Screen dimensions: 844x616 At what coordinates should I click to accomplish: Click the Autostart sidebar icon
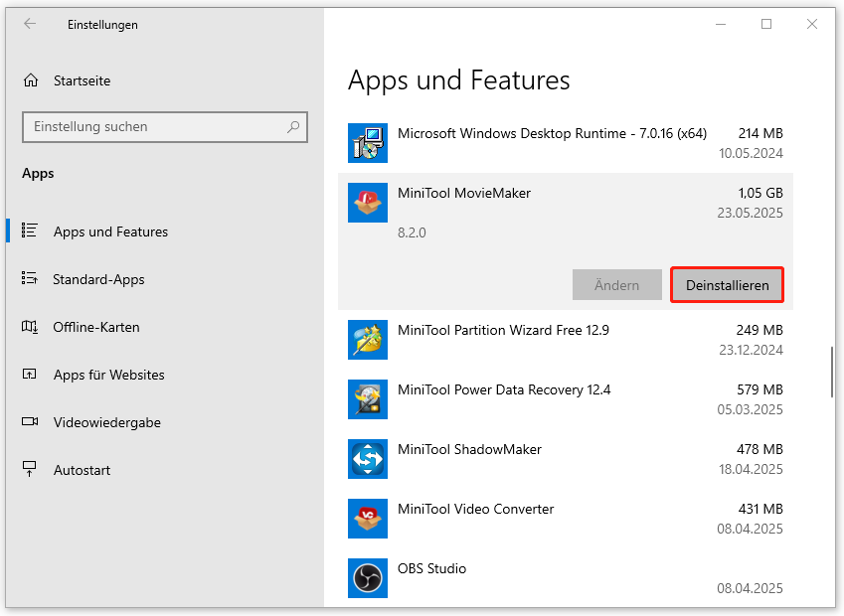30,469
